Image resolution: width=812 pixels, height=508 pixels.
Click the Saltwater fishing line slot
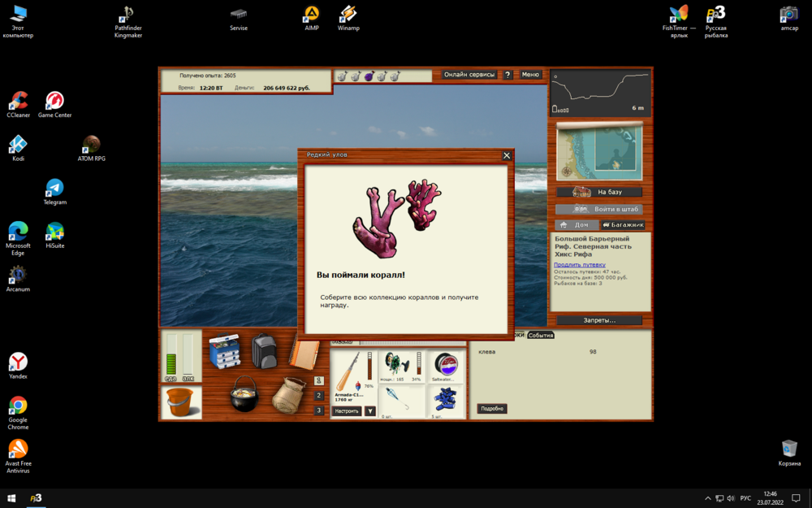pyautogui.click(x=445, y=367)
